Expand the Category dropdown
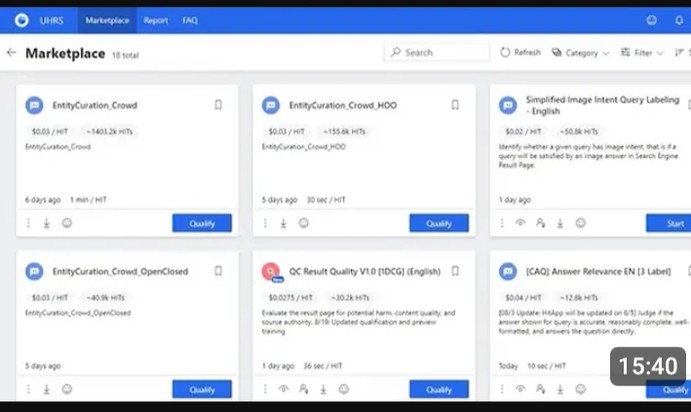The height and width of the screenshot is (412, 691). coord(580,53)
